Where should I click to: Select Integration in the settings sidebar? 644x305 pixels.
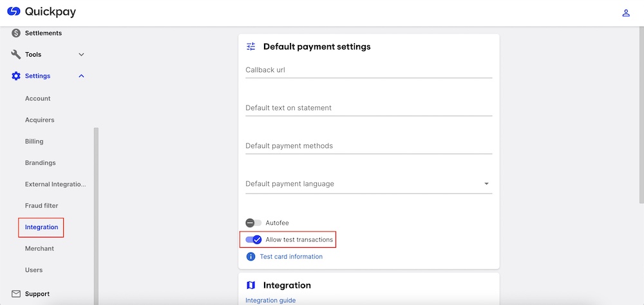pyautogui.click(x=41, y=227)
